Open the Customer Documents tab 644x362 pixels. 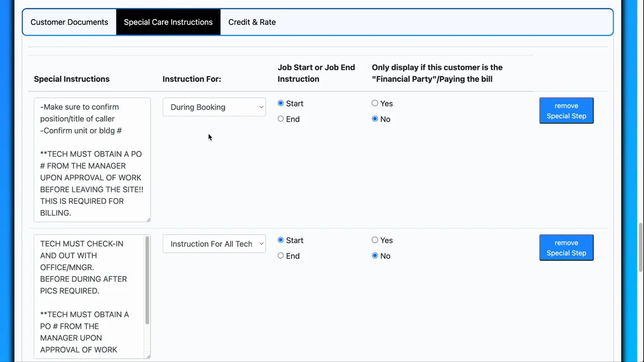pos(69,22)
